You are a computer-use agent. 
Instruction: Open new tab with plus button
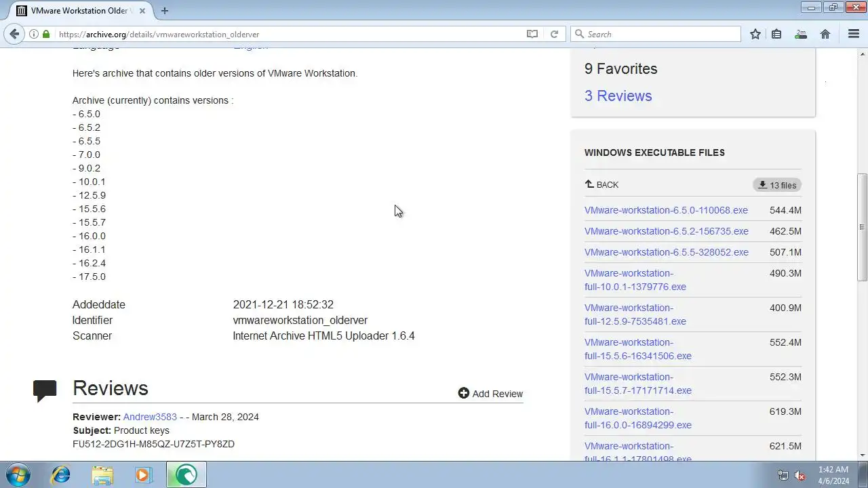[x=164, y=10]
